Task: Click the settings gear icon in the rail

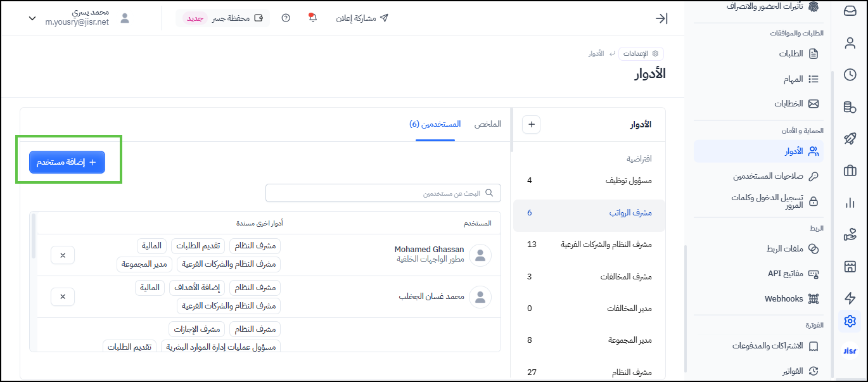Action: [850, 321]
